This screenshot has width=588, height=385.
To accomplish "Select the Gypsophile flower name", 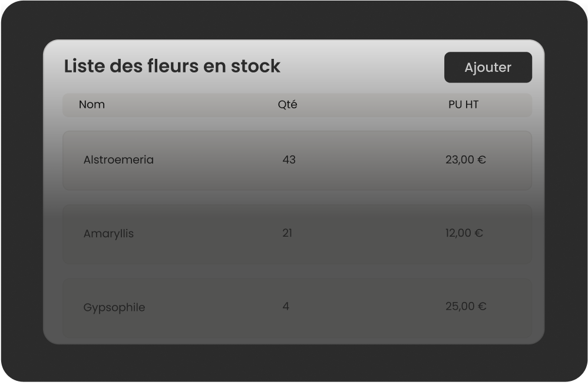I will tap(114, 307).
